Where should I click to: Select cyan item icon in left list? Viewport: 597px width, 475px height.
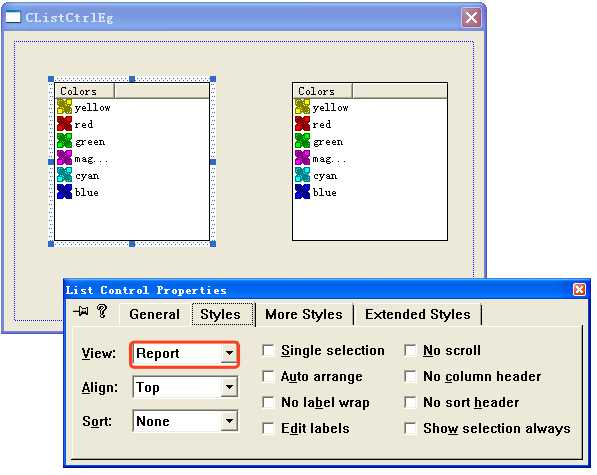pos(64,175)
